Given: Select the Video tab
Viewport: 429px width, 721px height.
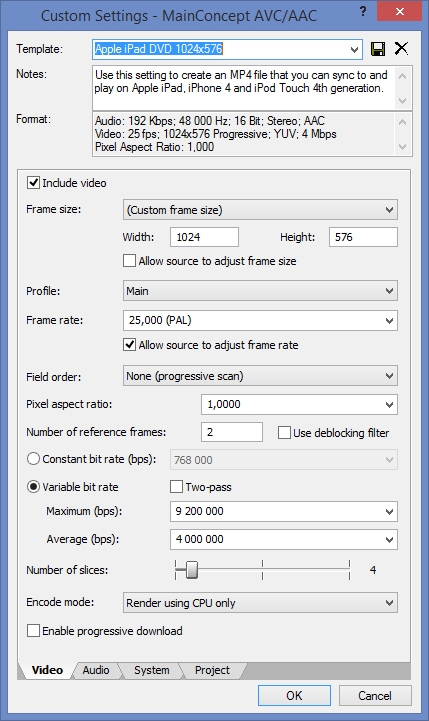Looking at the screenshot, I should click(x=47, y=670).
